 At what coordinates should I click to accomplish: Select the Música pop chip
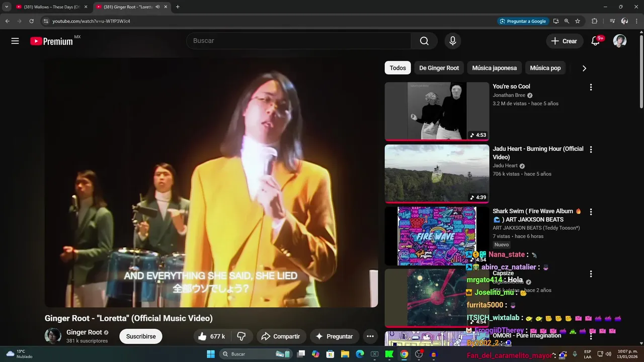[x=545, y=68]
